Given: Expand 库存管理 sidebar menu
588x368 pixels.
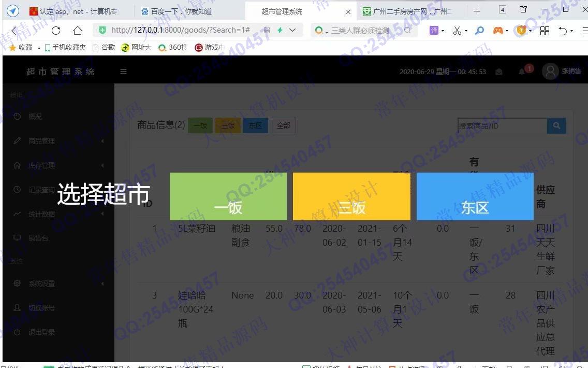Looking at the screenshot, I should click(x=58, y=166).
